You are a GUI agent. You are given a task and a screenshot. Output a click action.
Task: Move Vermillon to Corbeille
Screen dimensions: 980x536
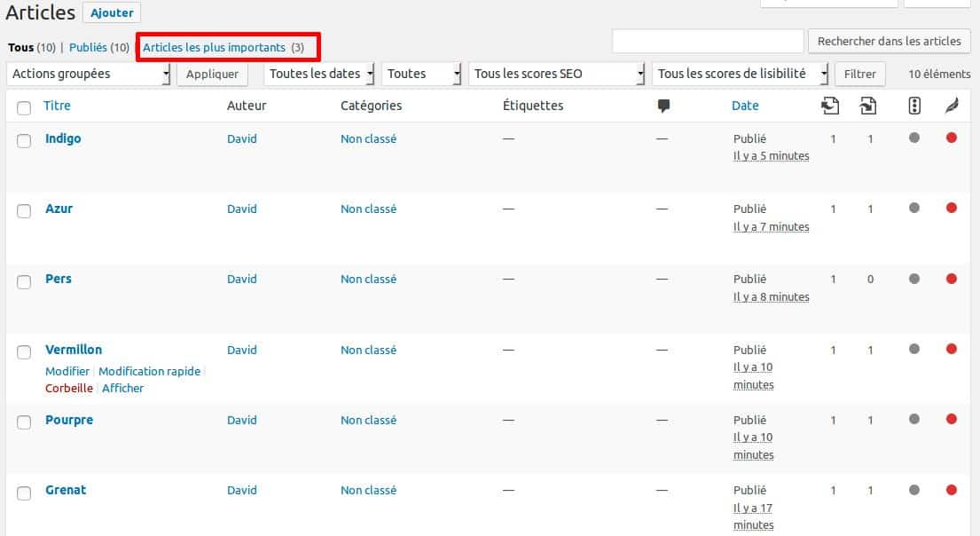(68, 388)
